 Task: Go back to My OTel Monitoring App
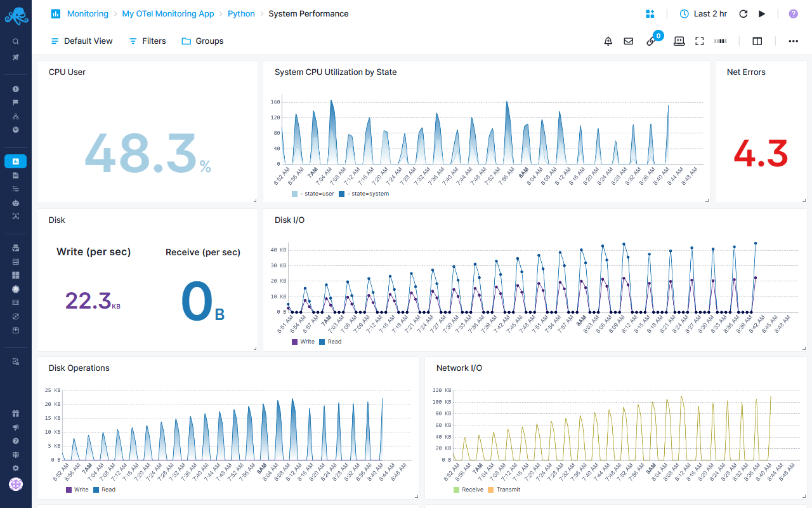pos(167,13)
